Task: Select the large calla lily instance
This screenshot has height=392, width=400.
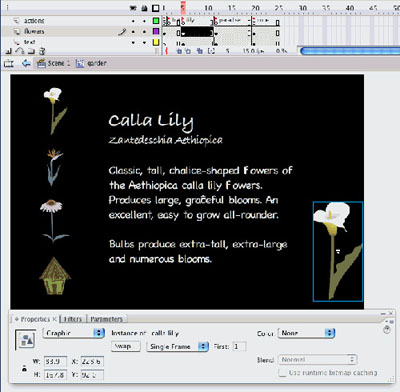Action: [x=338, y=251]
